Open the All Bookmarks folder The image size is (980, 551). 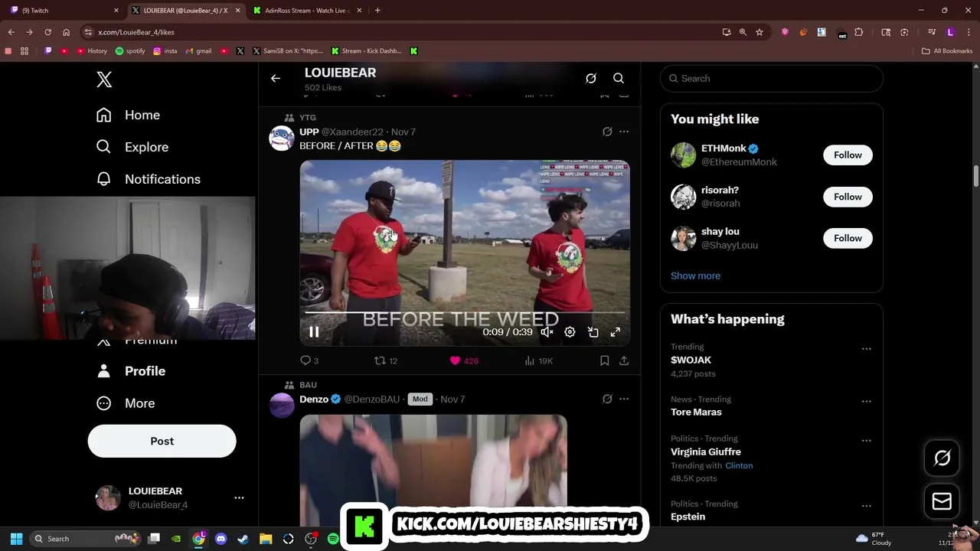947,51
